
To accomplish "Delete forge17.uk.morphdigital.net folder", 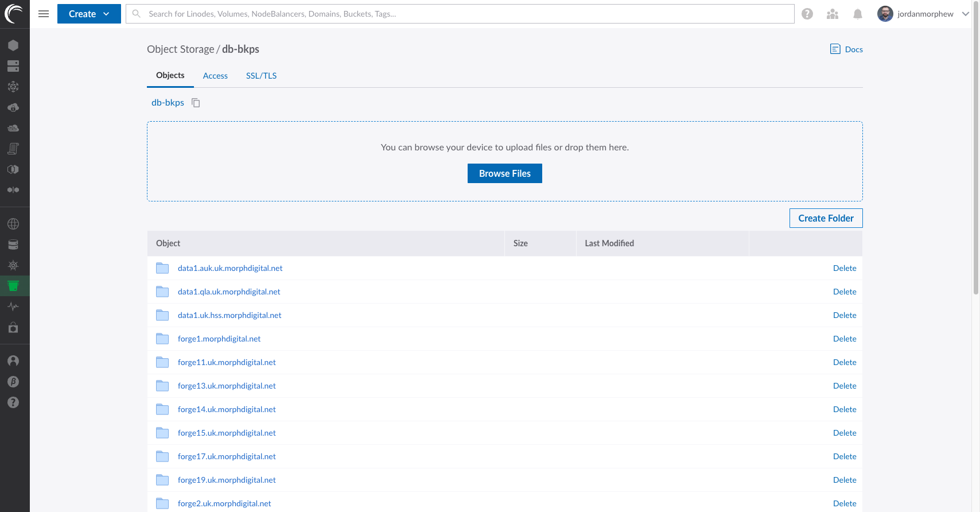I will point(845,456).
